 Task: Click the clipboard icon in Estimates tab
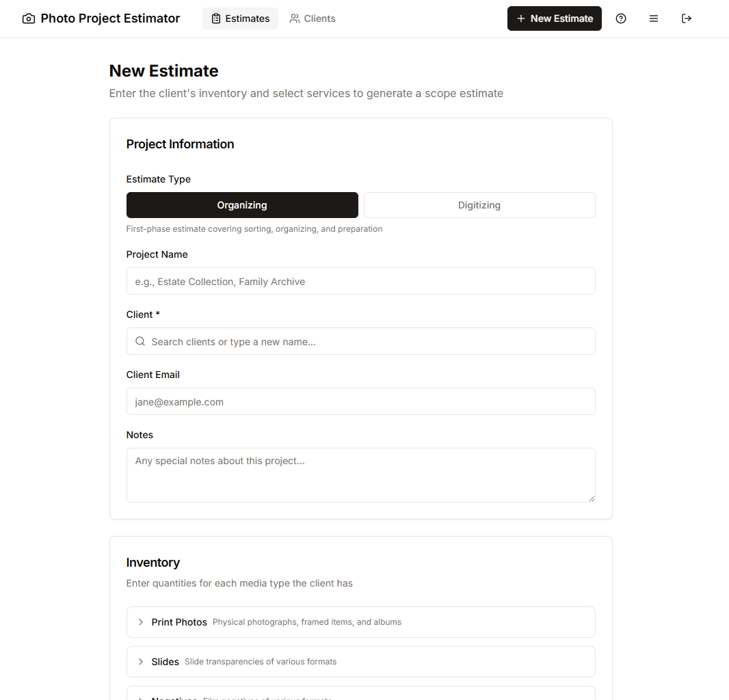pos(216,19)
